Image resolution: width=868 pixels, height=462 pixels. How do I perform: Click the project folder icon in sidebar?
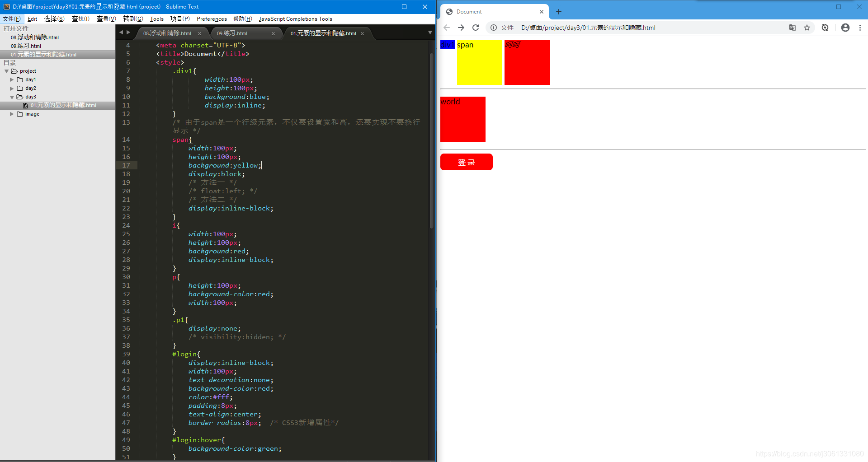coord(14,71)
